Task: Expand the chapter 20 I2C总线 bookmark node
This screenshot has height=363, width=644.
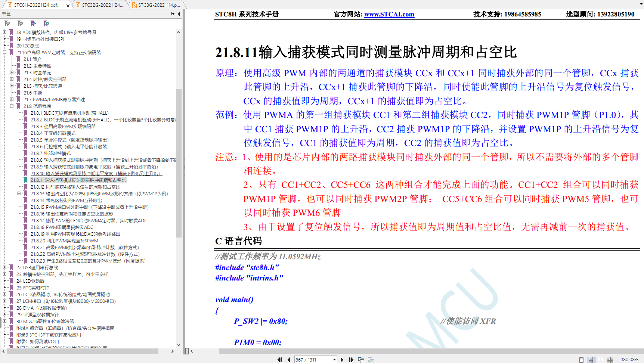Action: click(5, 46)
